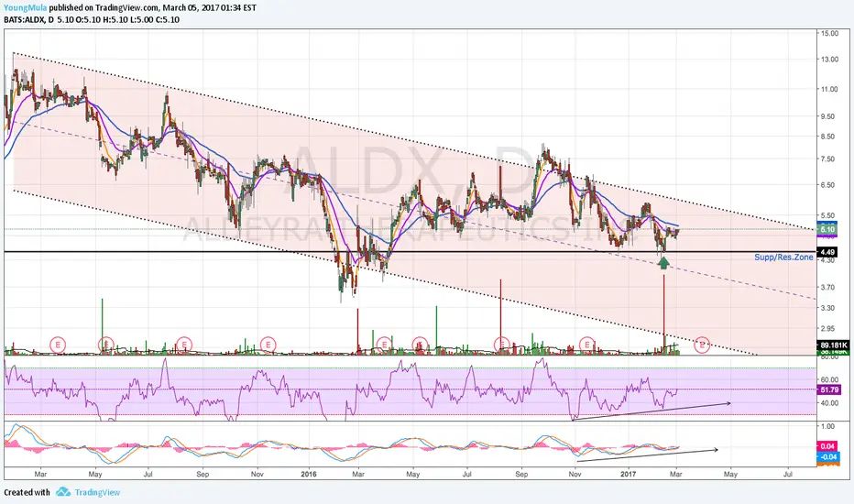Click the 13.00 price axis label
This screenshot has height=504, width=854.
(829, 60)
